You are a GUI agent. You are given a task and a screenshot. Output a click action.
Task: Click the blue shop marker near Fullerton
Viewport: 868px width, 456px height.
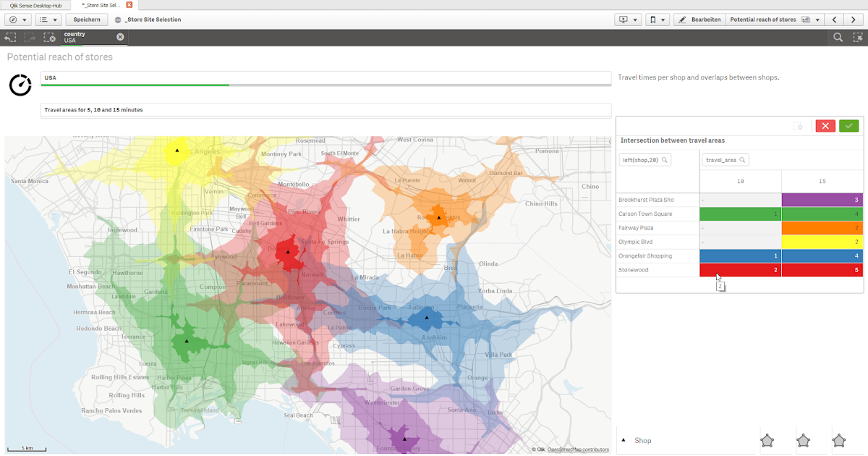(427, 317)
